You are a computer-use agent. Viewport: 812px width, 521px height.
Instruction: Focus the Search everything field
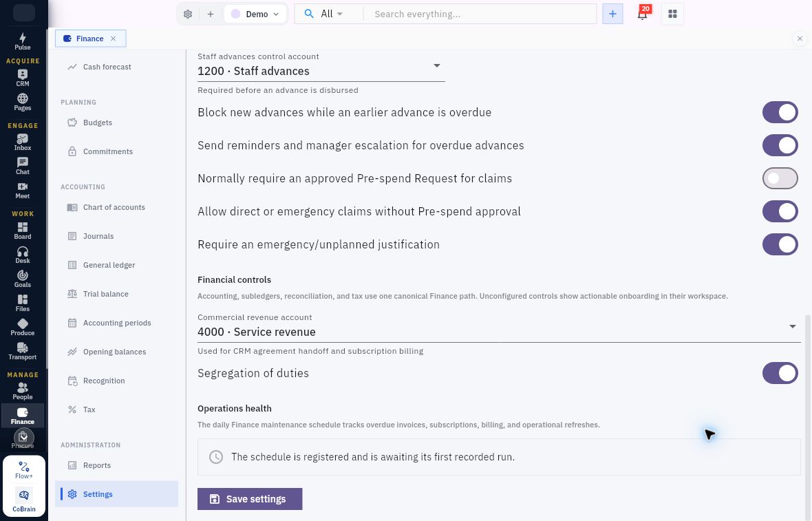pos(482,14)
